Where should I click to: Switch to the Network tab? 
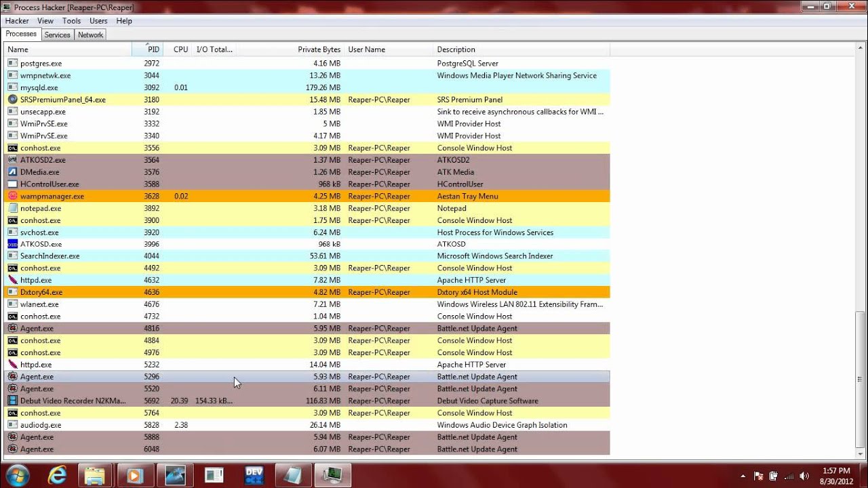pyautogui.click(x=90, y=35)
